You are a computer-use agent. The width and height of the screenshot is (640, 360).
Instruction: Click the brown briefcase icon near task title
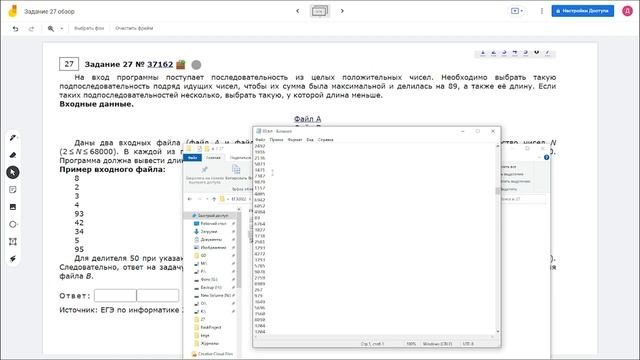[181, 64]
